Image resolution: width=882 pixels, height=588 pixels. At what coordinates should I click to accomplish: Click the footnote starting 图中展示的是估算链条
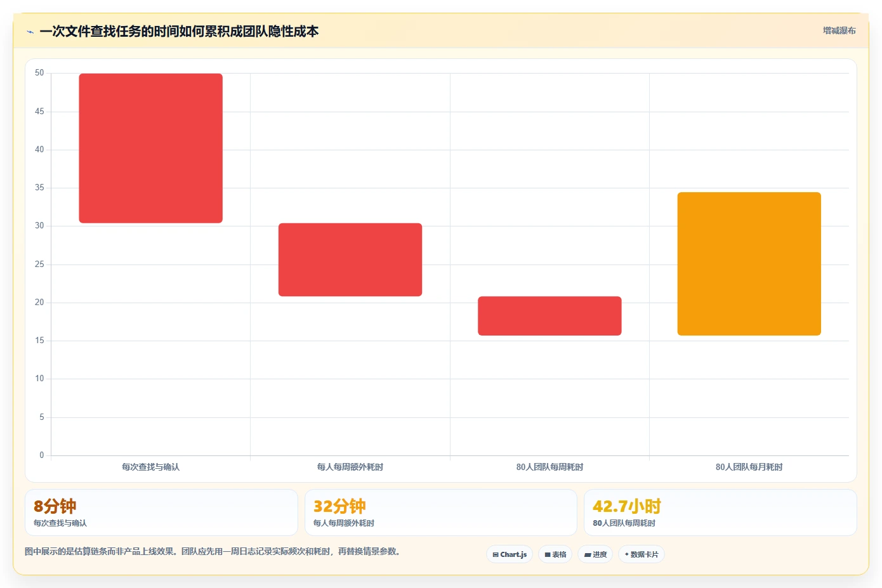[x=213, y=552]
